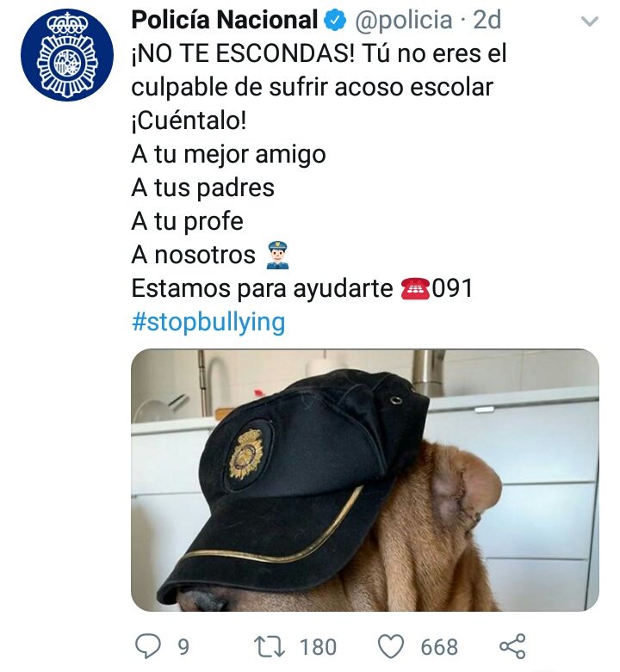Share the tweet via the share icon
Screen dimensions: 620x672
(x=513, y=646)
